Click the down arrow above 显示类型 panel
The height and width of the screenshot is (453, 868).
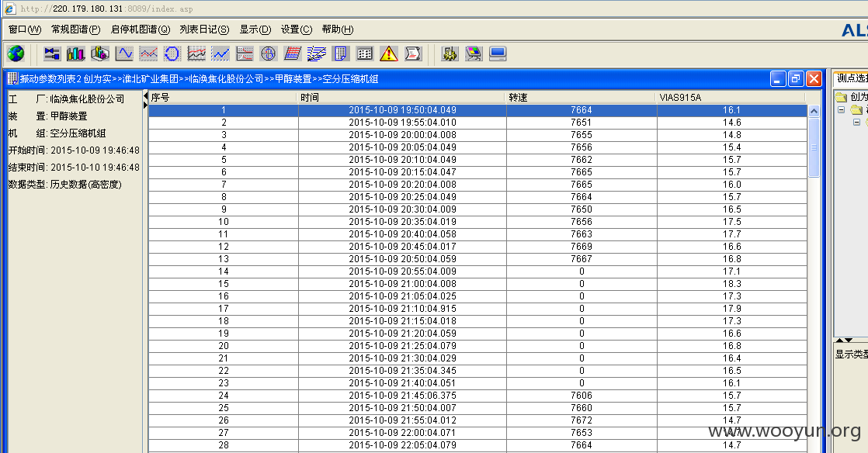pos(849,341)
